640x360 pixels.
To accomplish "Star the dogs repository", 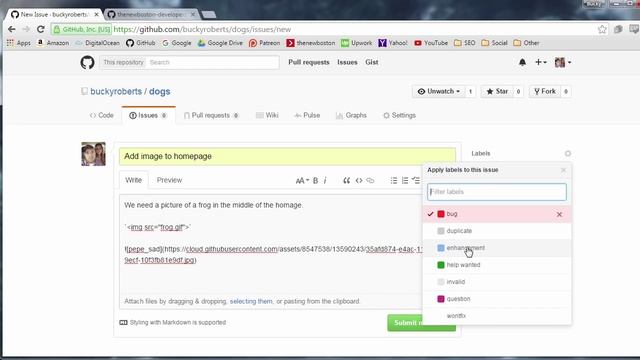I will (497, 91).
